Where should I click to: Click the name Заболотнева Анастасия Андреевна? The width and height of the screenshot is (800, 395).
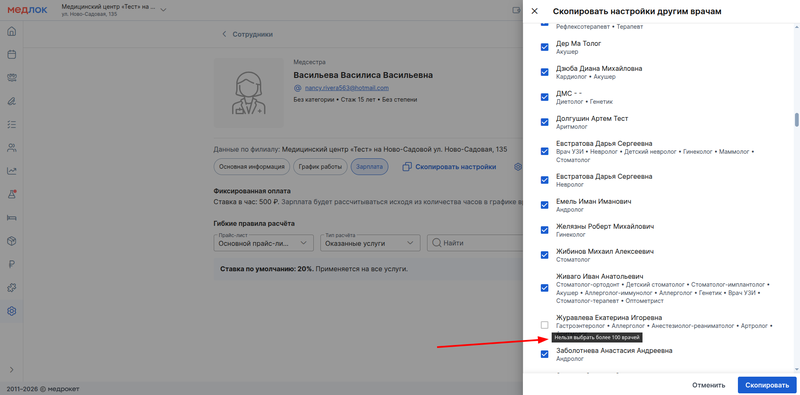tap(614, 351)
